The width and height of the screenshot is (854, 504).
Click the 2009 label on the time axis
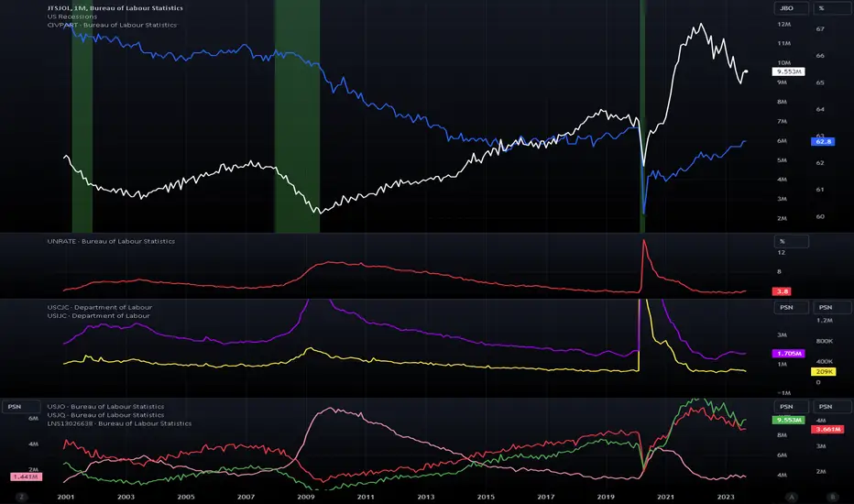pos(305,497)
